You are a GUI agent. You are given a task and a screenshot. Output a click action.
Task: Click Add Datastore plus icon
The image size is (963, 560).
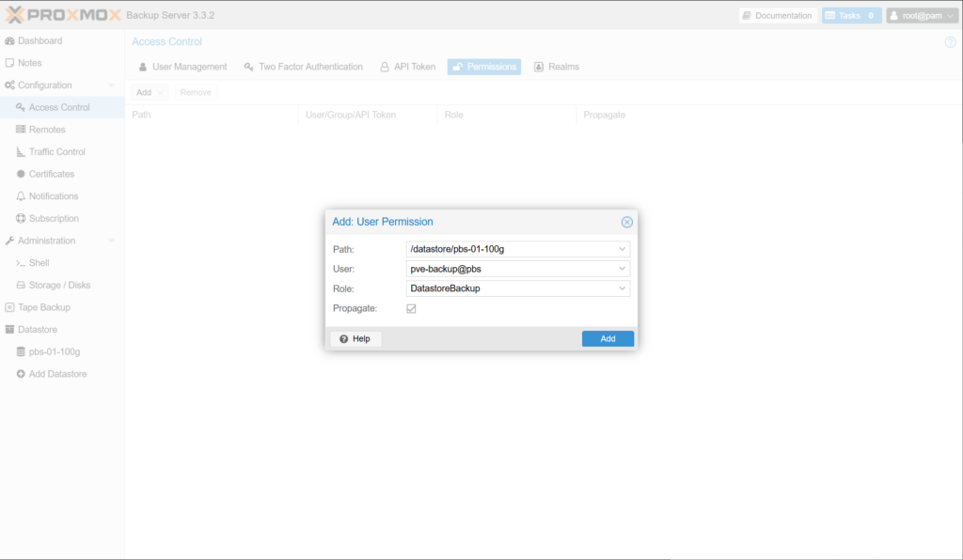click(22, 374)
